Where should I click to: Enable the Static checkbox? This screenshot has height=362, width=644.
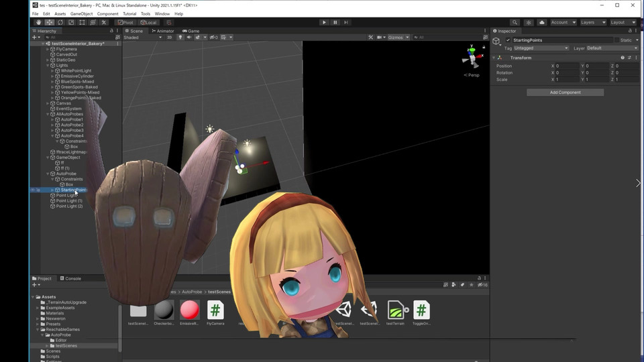tap(616, 40)
